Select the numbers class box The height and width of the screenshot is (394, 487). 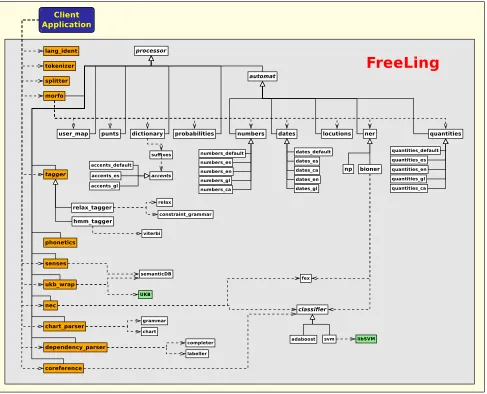[251, 134]
